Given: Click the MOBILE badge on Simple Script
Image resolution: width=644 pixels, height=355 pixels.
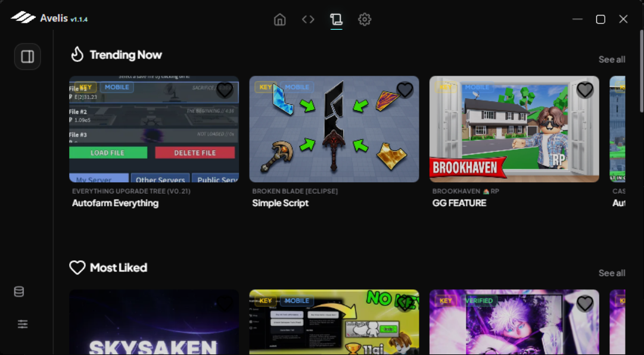Looking at the screenshot, I should pos(297,87).
